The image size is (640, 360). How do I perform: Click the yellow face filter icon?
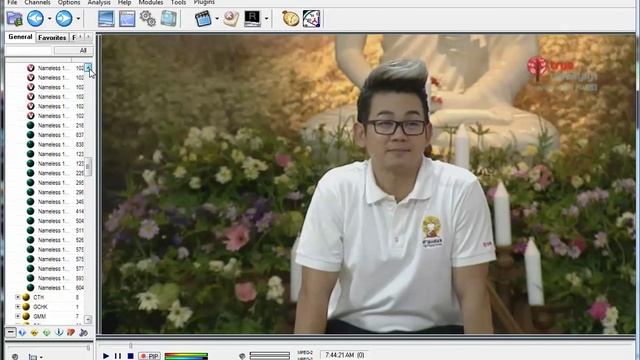click(x=34, y=333)
